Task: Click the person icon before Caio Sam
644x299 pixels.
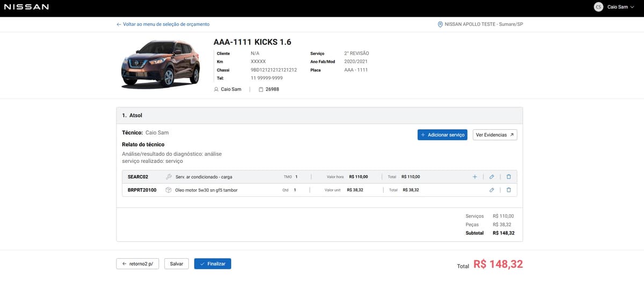Action: (216, 89)
